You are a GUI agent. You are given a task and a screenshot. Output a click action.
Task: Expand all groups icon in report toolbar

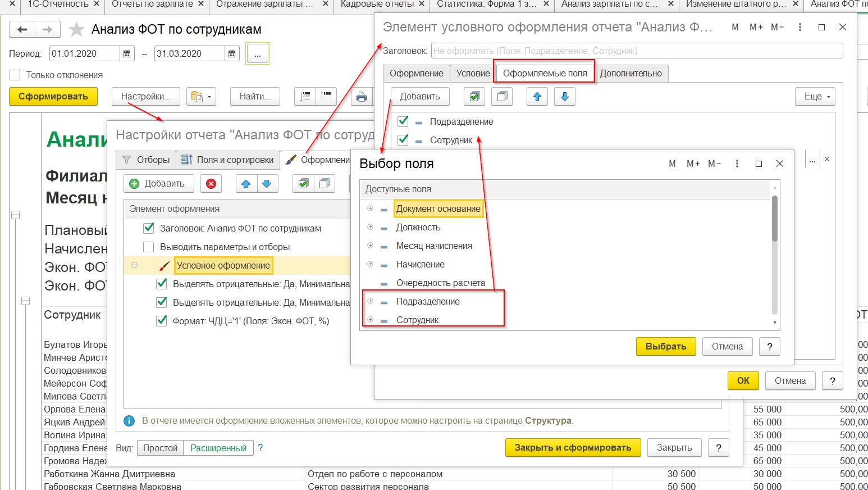[305, 97]
